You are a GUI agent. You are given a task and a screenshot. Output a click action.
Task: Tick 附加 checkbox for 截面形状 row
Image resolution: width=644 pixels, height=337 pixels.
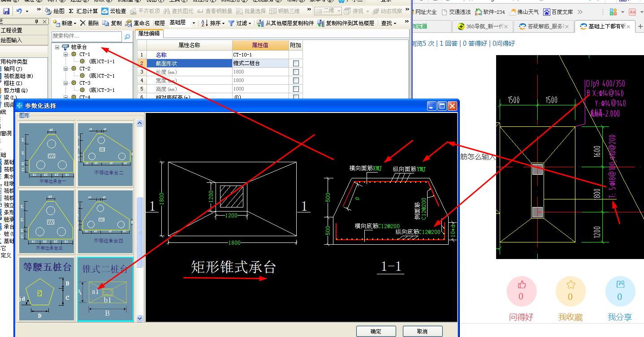[295, 64]
